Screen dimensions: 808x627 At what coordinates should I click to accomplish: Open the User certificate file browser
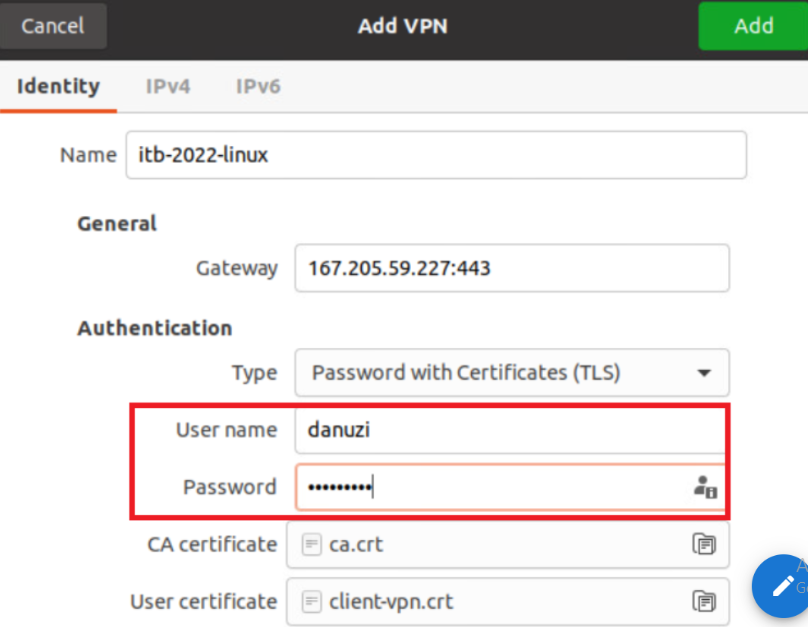[x=705, y=601]
